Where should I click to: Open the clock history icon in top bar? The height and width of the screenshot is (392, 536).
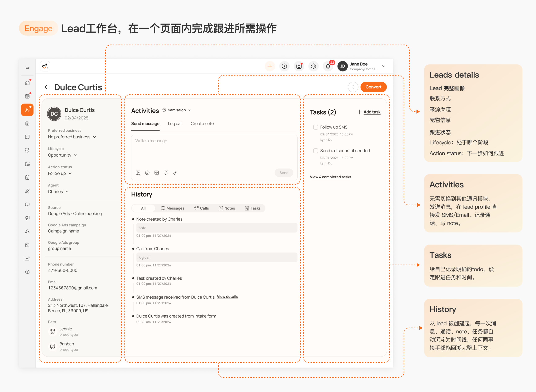284,66
